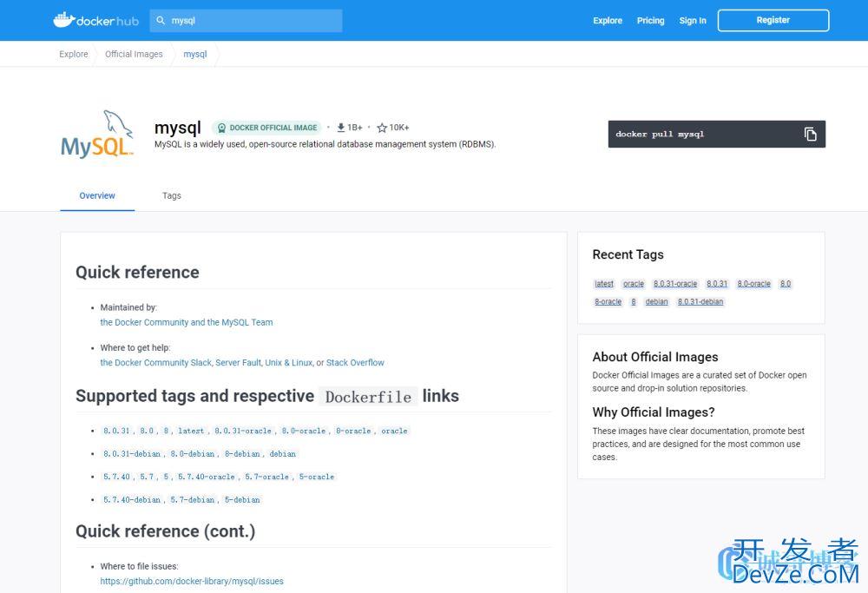This screenshot has width=868, height=593.
Task: Go to Official Images breadcrumb
Action: [134, 54]
